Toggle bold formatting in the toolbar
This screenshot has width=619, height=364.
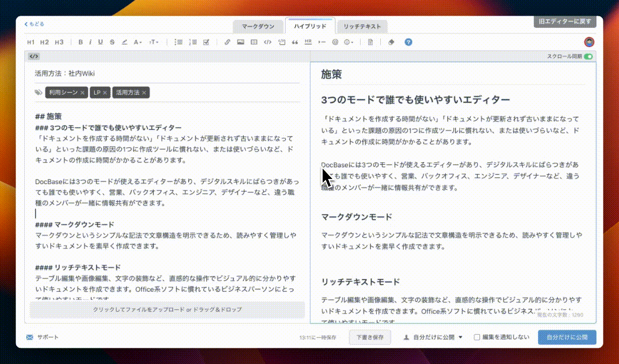point(80,42)
